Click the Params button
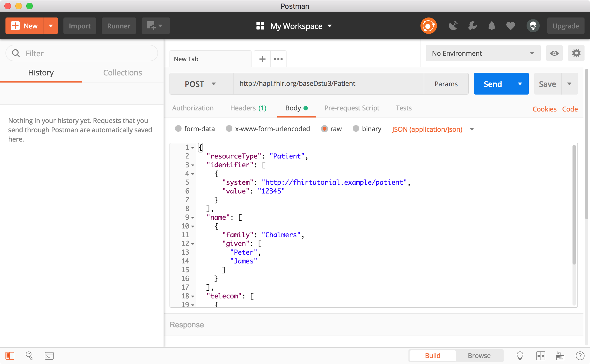The width and height of the screenshot is (590, 364). pyautogui.click(x=446, y=84)
